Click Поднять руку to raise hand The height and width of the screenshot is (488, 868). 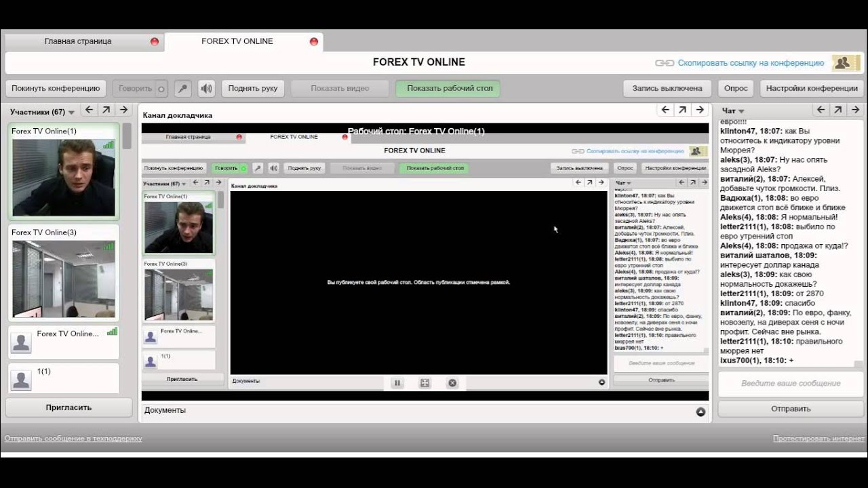(x=253, y=88)
